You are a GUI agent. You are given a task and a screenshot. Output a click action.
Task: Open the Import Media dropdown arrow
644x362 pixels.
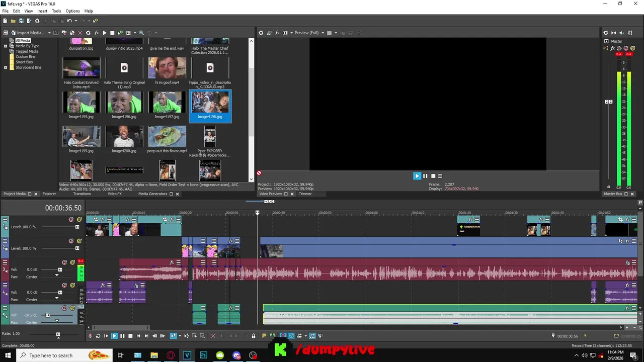[49, 33]
